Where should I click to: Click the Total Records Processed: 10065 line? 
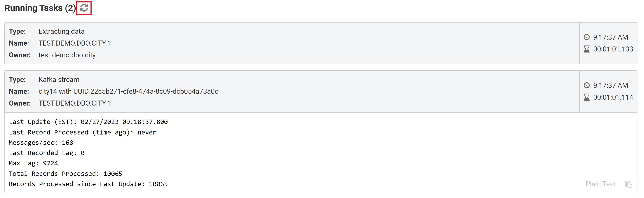click(66, 174)
